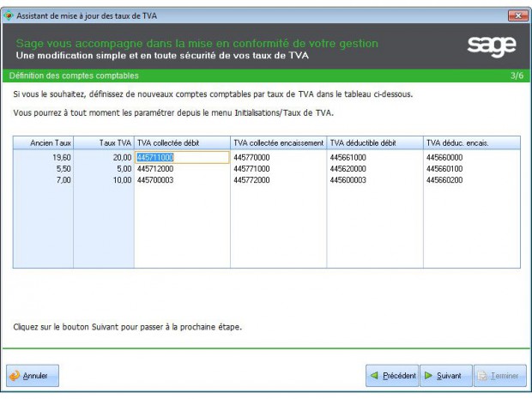This screenshot has width=532, height=399.
Task: Click the new TVA rate 5,00
Action: click(x=124, y=169)
